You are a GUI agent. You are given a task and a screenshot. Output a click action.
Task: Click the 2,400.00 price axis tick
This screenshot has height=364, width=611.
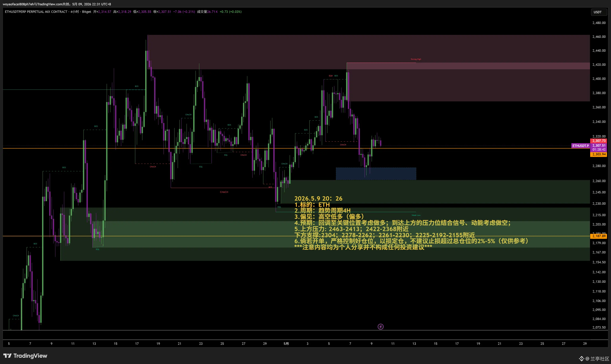coord(599,79)
